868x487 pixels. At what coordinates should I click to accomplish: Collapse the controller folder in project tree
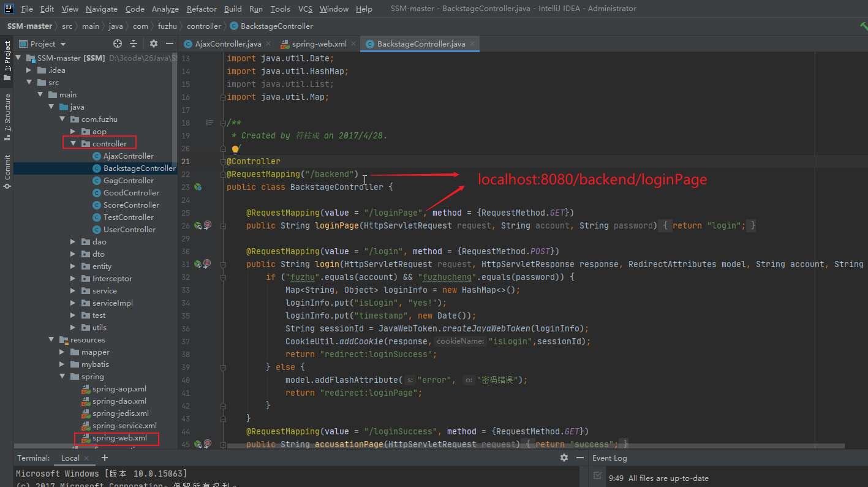click(74, 144)
